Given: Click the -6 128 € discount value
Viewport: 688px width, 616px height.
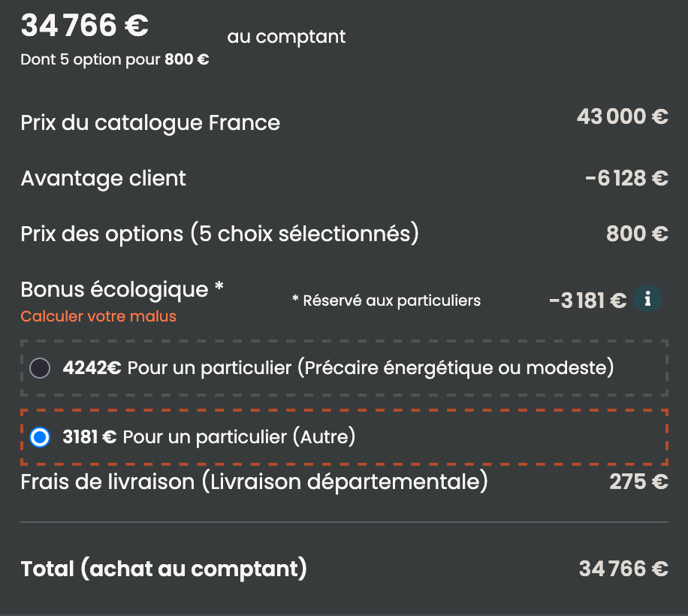Looking at the screenshot, I should coord(626,178).
